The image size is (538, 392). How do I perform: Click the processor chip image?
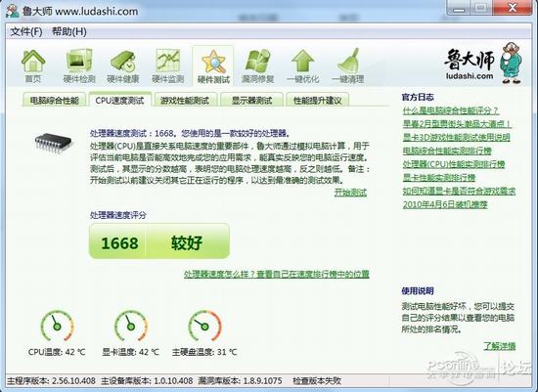pyautogui.click(x=53, y=143)
